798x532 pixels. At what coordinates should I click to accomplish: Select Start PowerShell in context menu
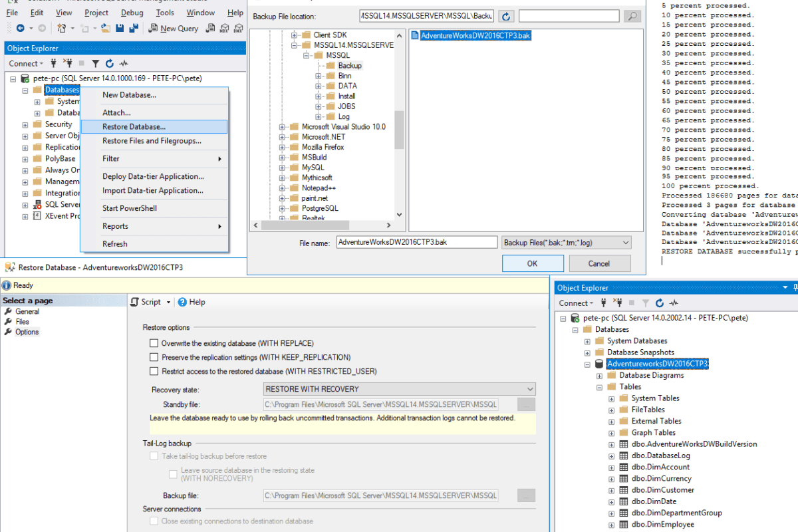click(154, 208)
